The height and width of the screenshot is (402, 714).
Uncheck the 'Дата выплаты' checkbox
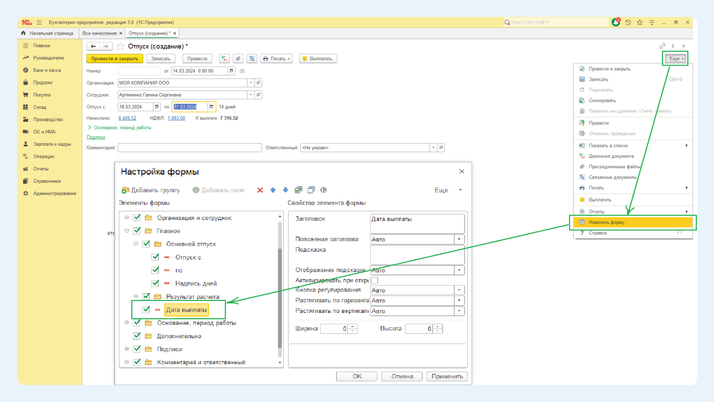click(147, 310)
